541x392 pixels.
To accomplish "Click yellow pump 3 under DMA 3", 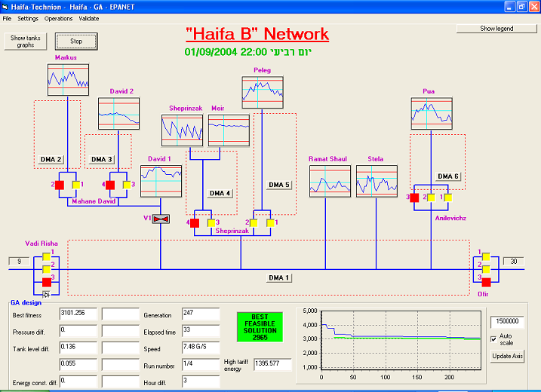I will pos(127,185).
